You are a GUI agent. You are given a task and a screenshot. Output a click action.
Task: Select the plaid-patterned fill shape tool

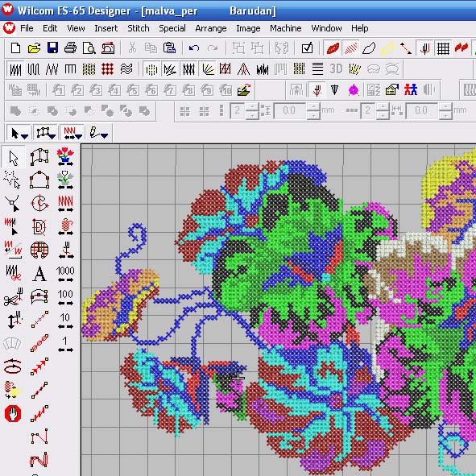39,250
